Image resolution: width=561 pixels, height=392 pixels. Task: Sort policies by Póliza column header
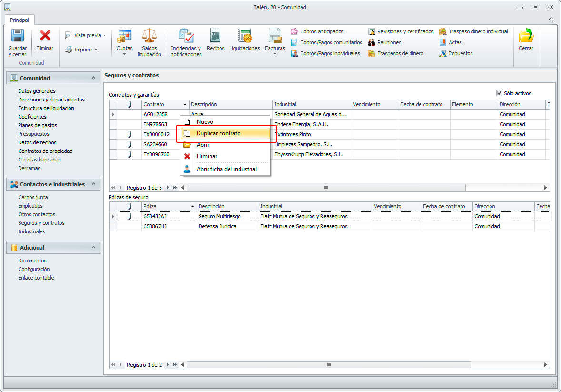pos(169,206)
